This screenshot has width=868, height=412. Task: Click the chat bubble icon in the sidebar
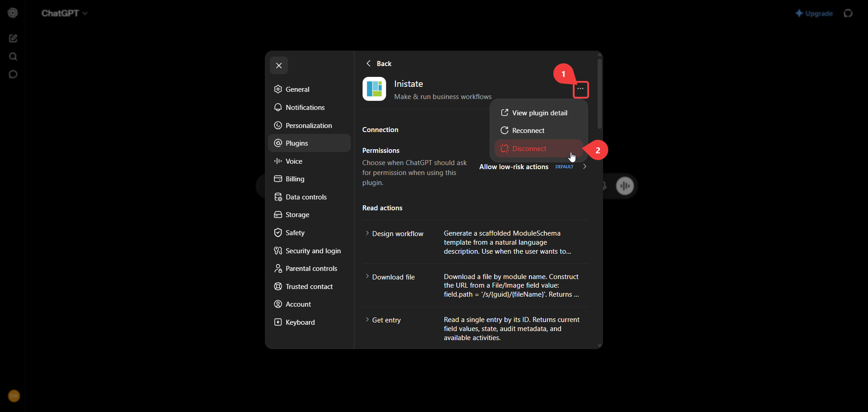pos(13,75)
